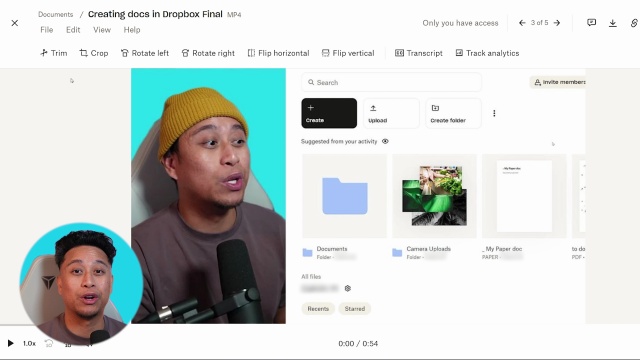
Task: Open the Help menu
Action: click(x=132, y=30)
